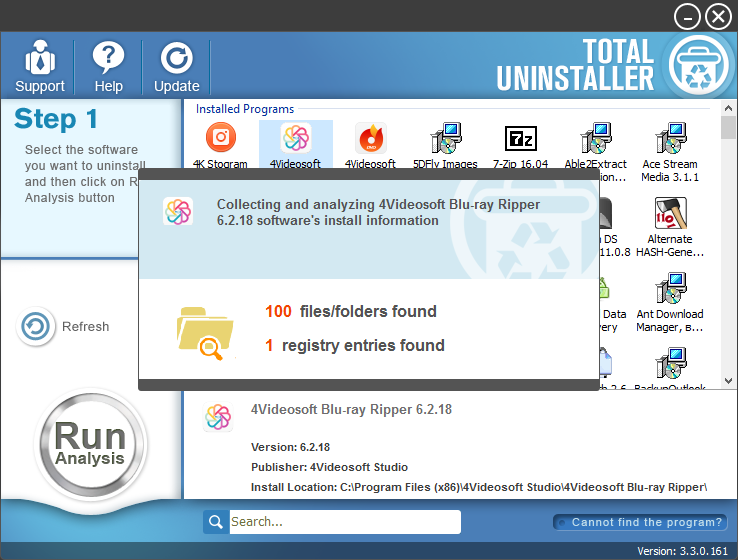Click the 'Refresh' label text
Screen dimensions: 738x560
point(86,327)
